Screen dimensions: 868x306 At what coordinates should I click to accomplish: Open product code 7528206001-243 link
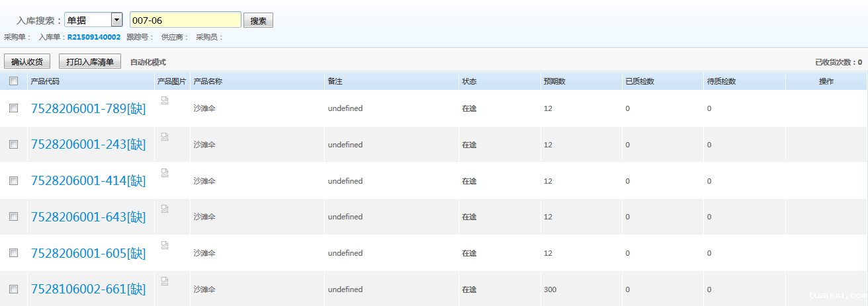tap(88, 145)
